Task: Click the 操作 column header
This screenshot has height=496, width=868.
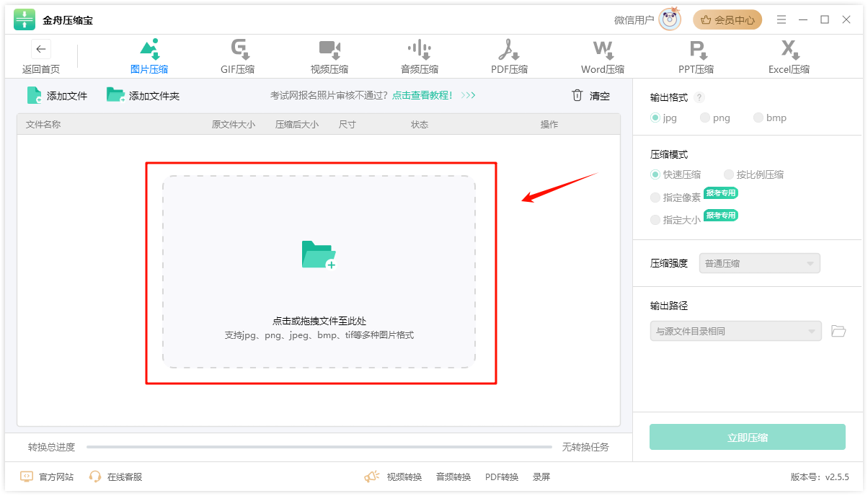Action: point(549,124)
